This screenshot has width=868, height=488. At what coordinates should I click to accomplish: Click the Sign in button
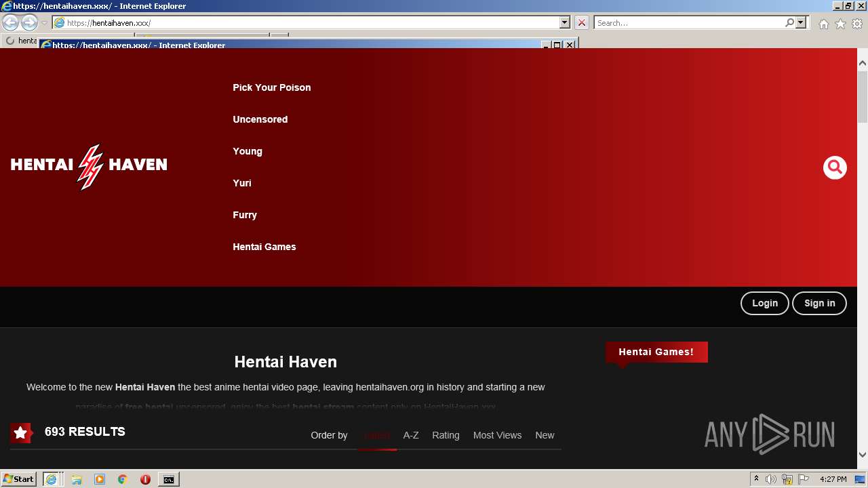pos(820,303)
